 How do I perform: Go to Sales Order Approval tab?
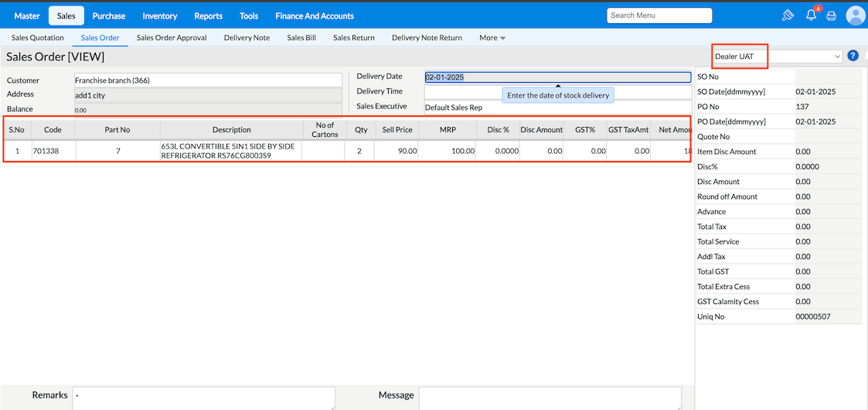point(172,38)
